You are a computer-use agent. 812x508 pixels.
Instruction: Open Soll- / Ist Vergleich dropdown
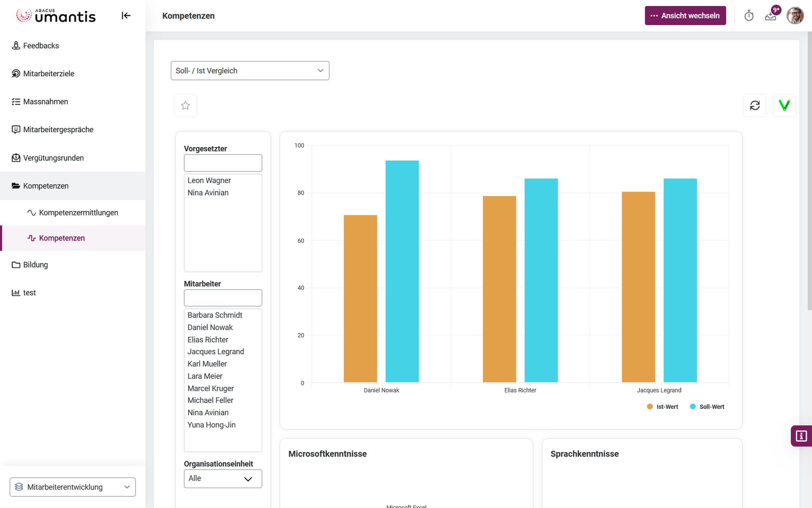click(250, 71)
